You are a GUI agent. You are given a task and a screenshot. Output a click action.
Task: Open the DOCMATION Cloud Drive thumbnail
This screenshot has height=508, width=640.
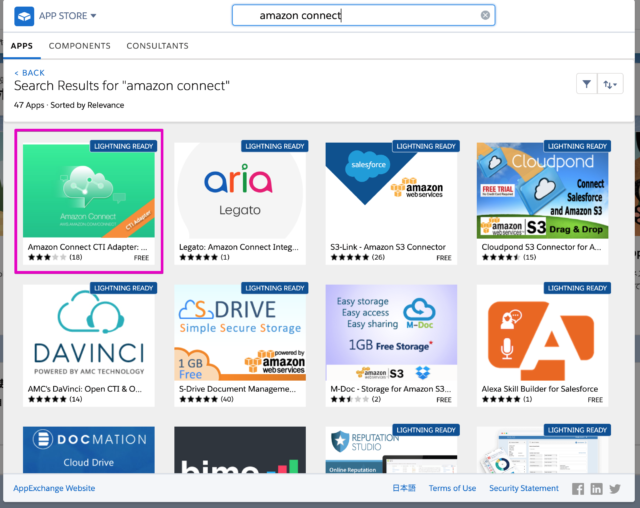[x=89, y=450]
